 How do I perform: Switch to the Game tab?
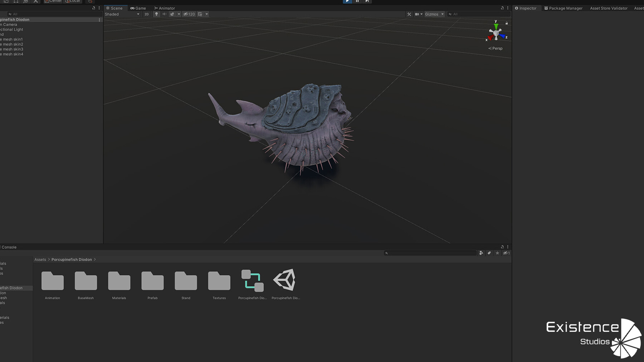pyautogui.click(x=138, y=8)
